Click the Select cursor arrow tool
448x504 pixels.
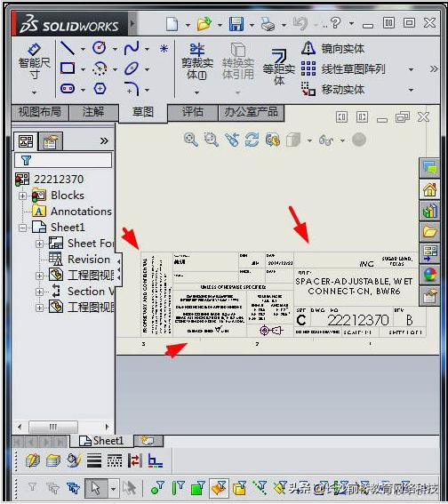click(x=96, y=488)
